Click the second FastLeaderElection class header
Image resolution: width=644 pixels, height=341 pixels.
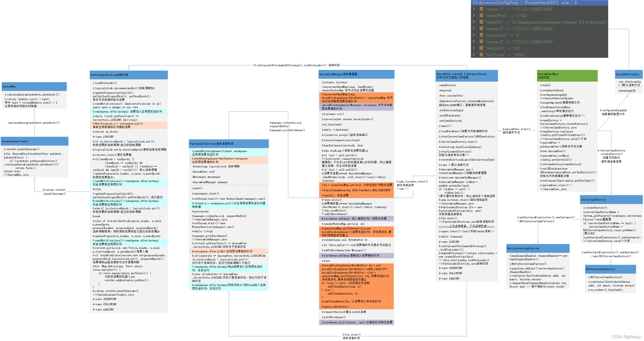tap(229, 144)
